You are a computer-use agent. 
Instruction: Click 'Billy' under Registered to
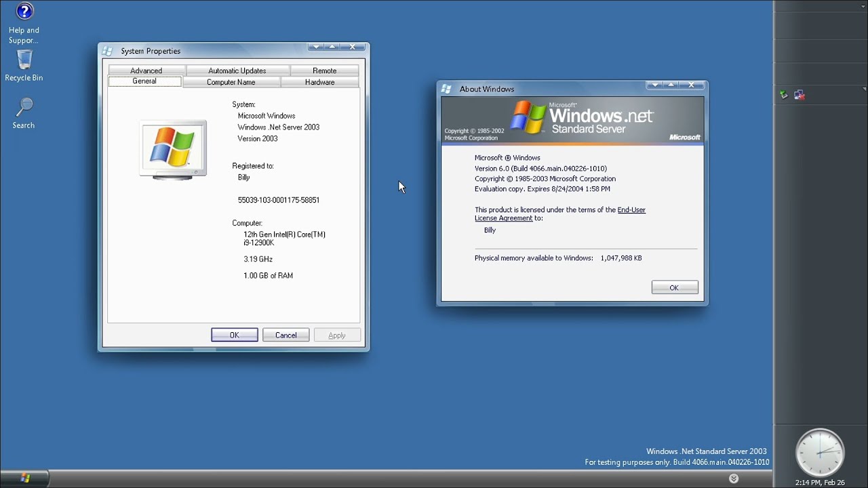(x=244, y=178)
